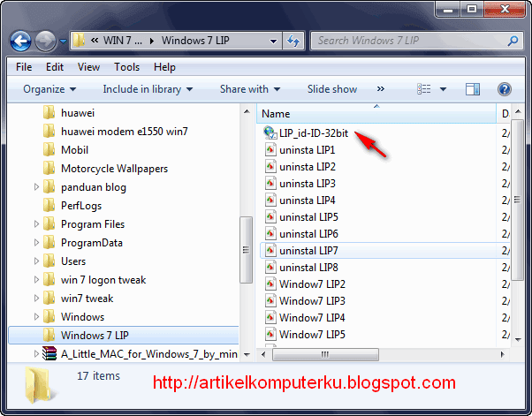Start the Slide show
This screenshot has height=416, width=532.
tap(332, 89)
